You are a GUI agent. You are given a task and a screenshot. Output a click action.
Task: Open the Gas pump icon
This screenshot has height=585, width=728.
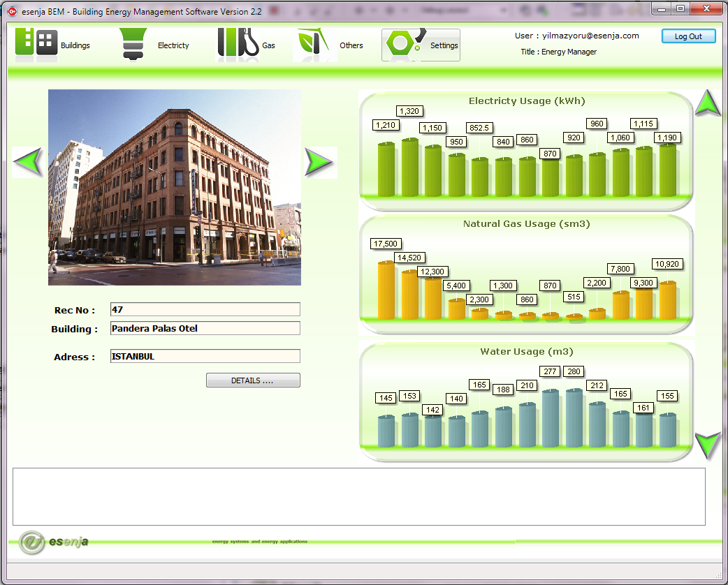click(x=238, y=44)
